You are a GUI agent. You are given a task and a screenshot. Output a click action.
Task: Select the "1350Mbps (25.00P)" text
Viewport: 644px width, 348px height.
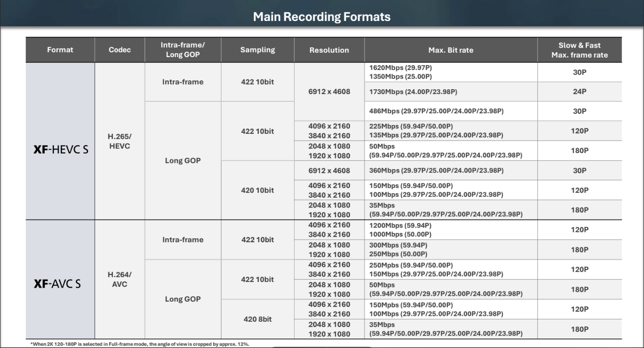pos(401,77)
